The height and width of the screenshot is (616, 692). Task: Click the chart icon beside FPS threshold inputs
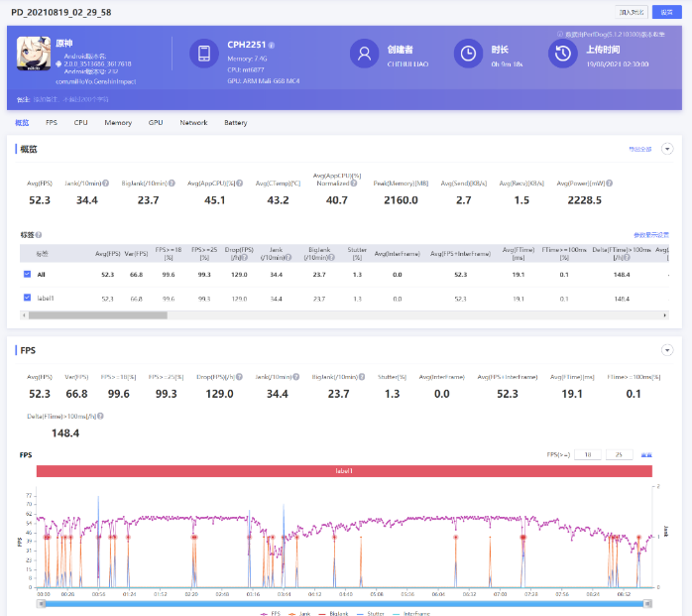click(x=646, y=454)
